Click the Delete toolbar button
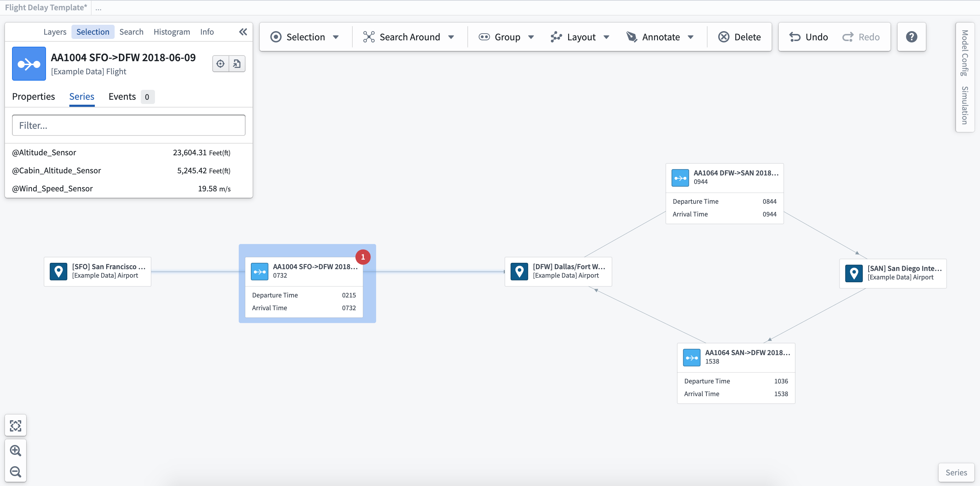The width and height of the screenshot is (980, 486). (739, 37)
